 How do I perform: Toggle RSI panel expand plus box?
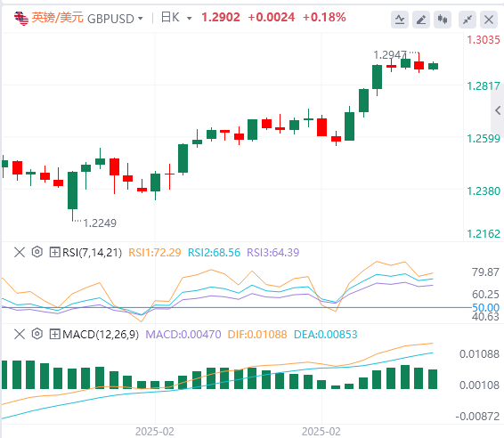[54, 252]
